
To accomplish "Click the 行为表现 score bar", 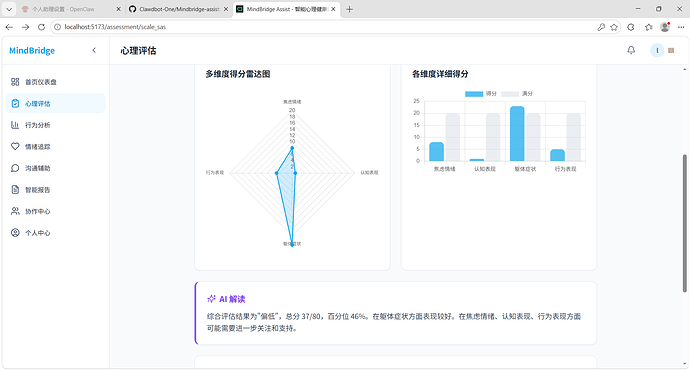I will pos(558,155).
